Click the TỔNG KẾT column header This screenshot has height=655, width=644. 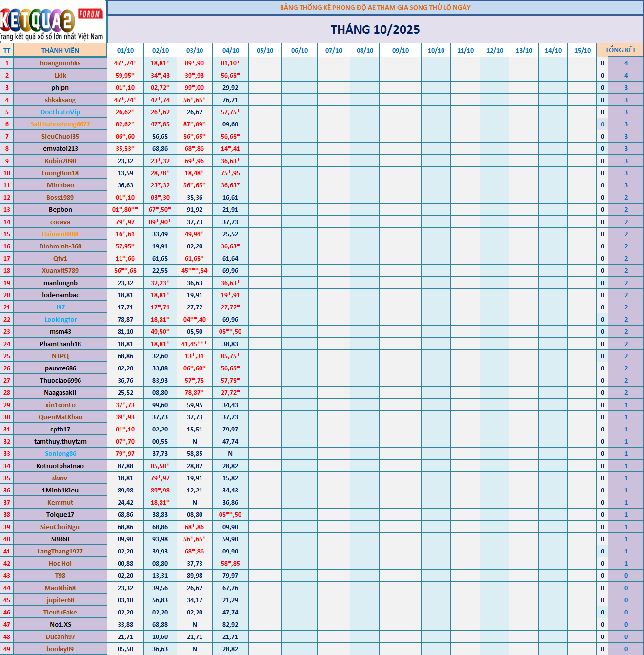pos(620,50)
